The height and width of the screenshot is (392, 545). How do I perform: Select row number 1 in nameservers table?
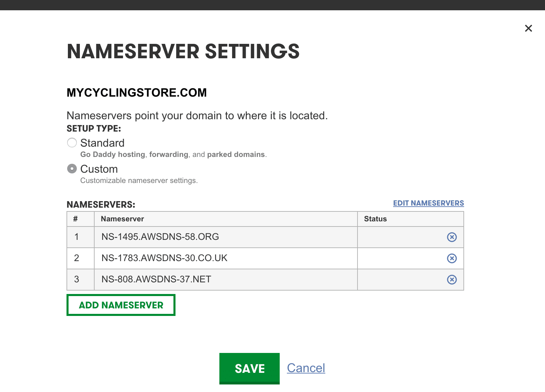pos(76,237)
